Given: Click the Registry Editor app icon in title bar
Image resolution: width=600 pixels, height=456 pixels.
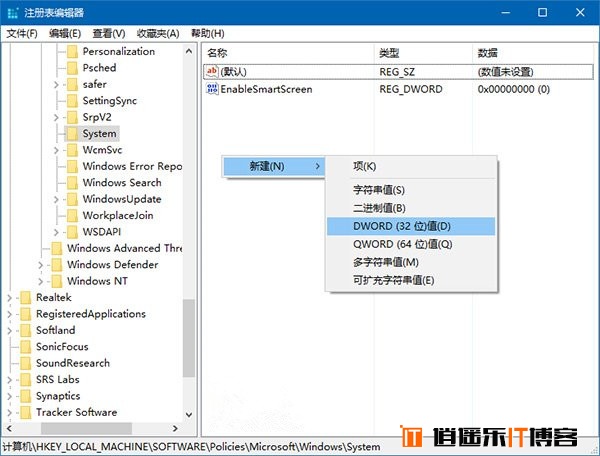Looking at the screenshot, I should (13, 13).
